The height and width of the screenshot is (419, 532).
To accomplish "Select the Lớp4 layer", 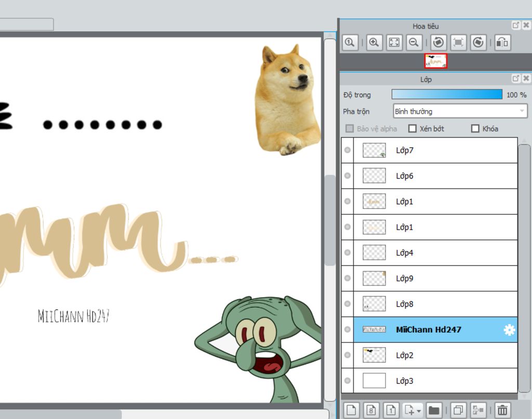I will 435,253.
